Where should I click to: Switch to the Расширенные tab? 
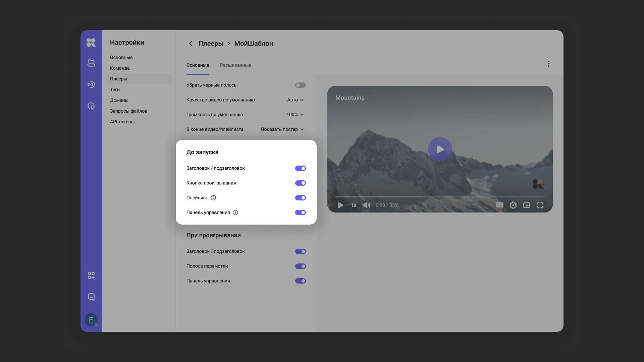point(235,65)
